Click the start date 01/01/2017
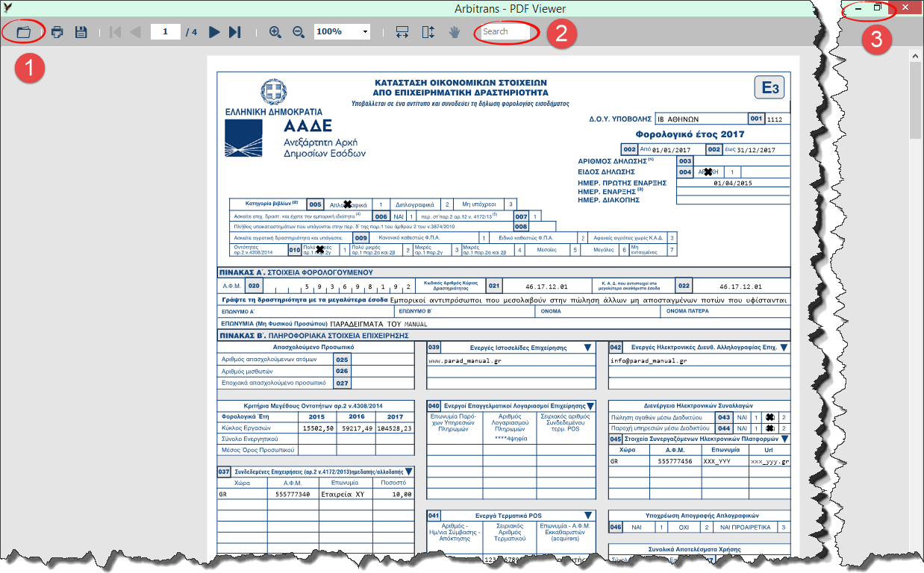 coord(672,150)
